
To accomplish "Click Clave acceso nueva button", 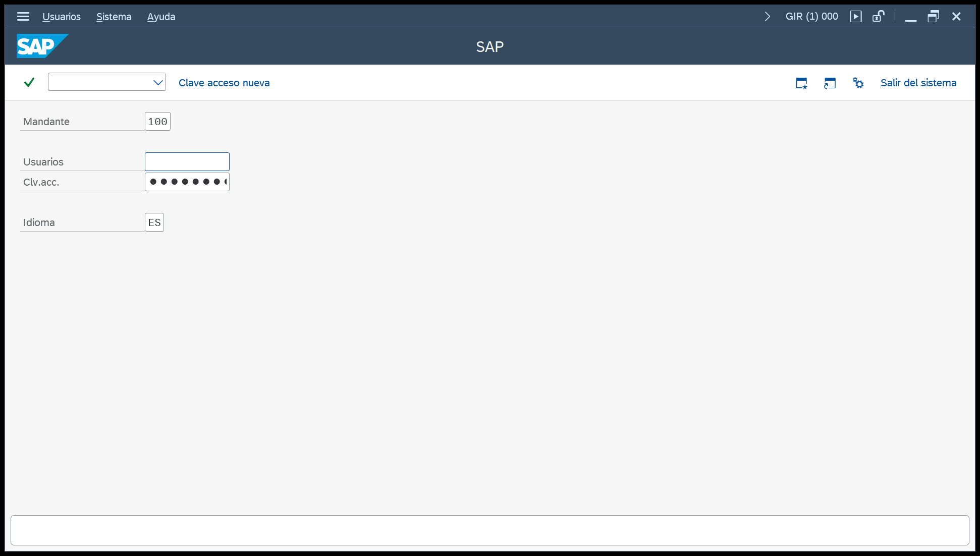I will pos(224,83).
